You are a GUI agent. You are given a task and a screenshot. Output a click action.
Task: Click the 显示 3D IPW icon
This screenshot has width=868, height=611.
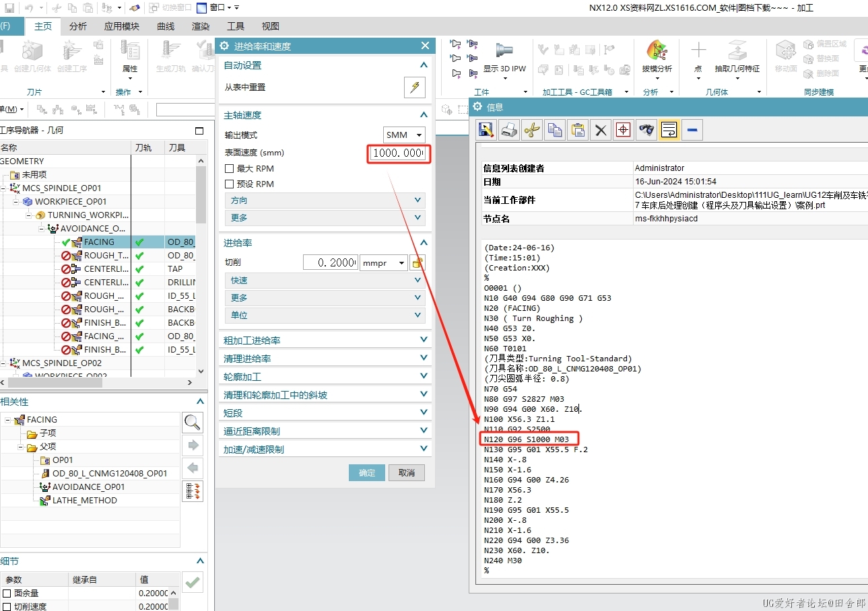(504, 51)
